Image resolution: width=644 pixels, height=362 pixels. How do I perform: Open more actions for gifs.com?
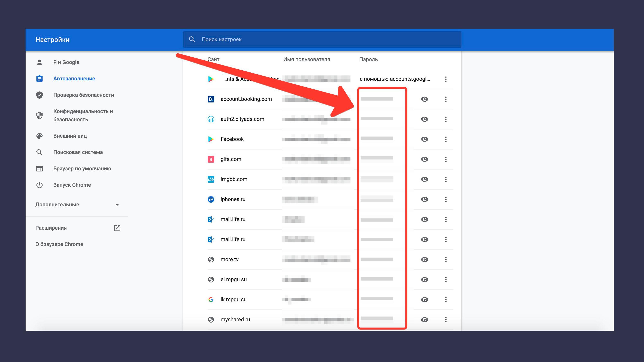click(445, 159)
